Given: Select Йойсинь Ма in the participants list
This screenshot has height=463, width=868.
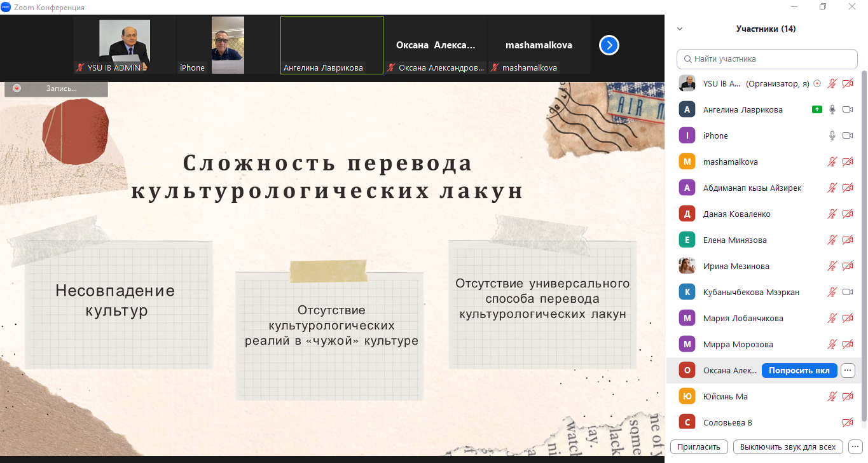Looking at the screenshot, I should pos(725,396).
